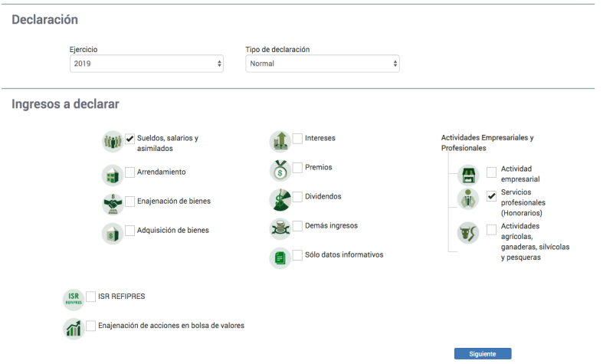Click the coin-stack icon beside Demás ingresos
The height and width of the screenshot is (364, 613).
coord(280,228)
